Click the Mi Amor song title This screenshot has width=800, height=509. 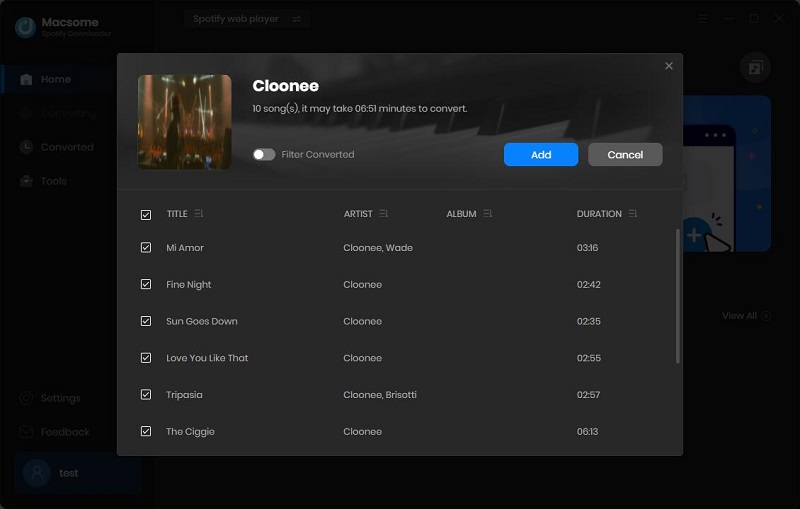pos(185,248)
